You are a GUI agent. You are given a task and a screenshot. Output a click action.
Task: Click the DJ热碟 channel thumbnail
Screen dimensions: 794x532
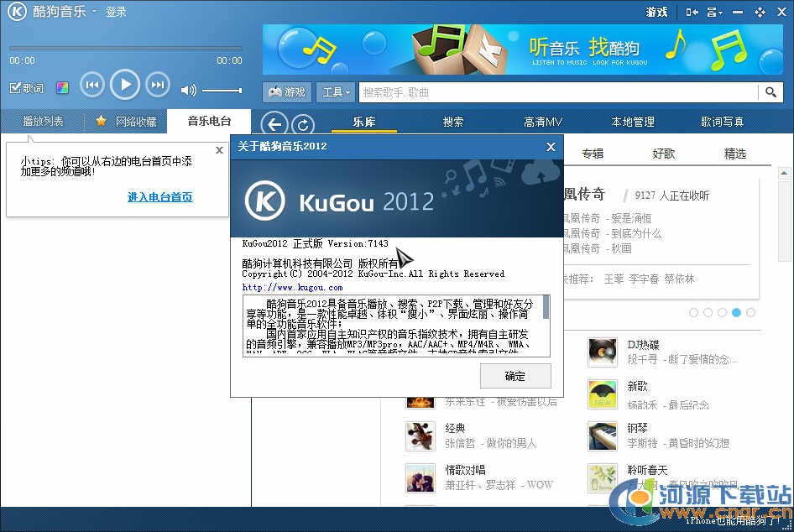pos(602,352)
